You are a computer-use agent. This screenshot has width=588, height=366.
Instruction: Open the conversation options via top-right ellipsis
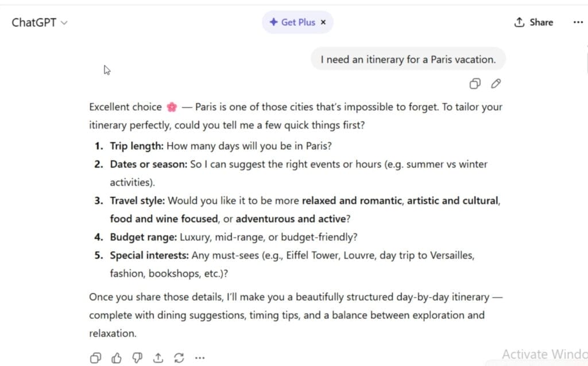(x=578, y=22)
